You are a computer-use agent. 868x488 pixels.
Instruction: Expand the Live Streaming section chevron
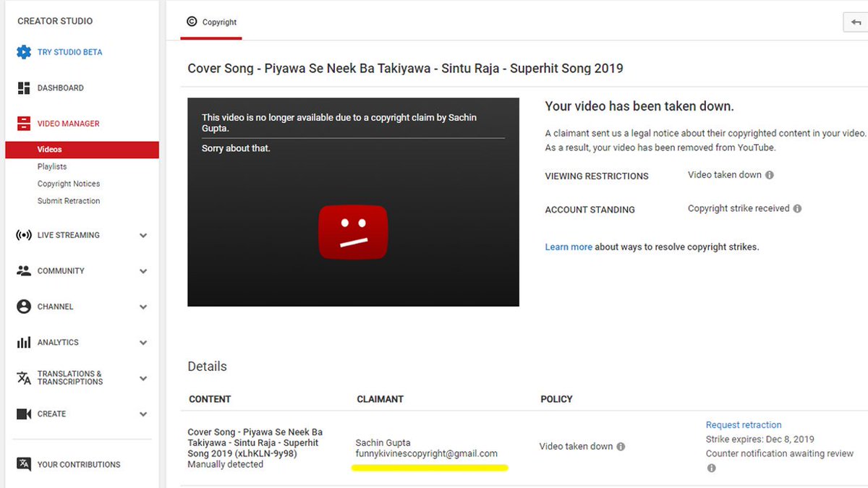[x=143, y=236]
